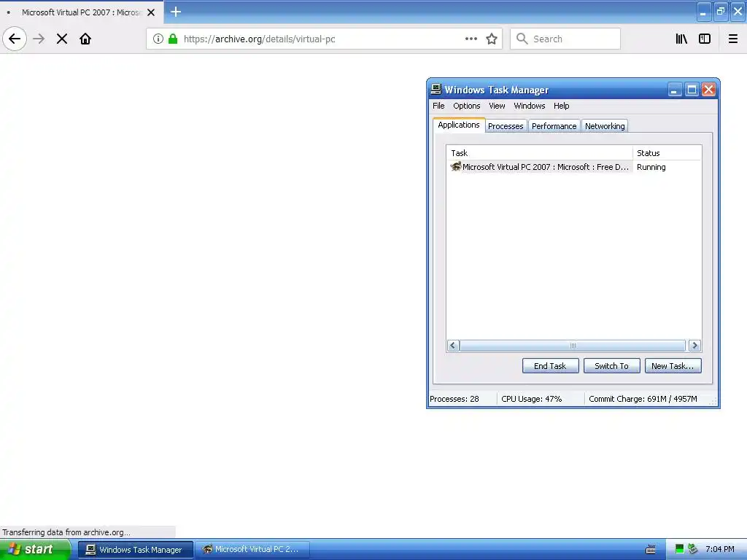Click the CPU Usage: 47% status entry
The height and width of the screenshot is (560, 747).
pos(532,399)
